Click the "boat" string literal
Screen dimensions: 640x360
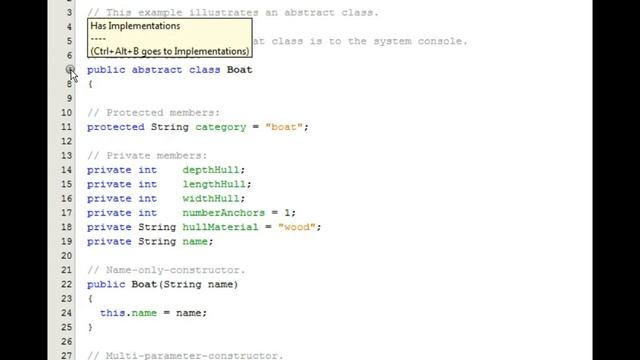click(x=284, y=127)
